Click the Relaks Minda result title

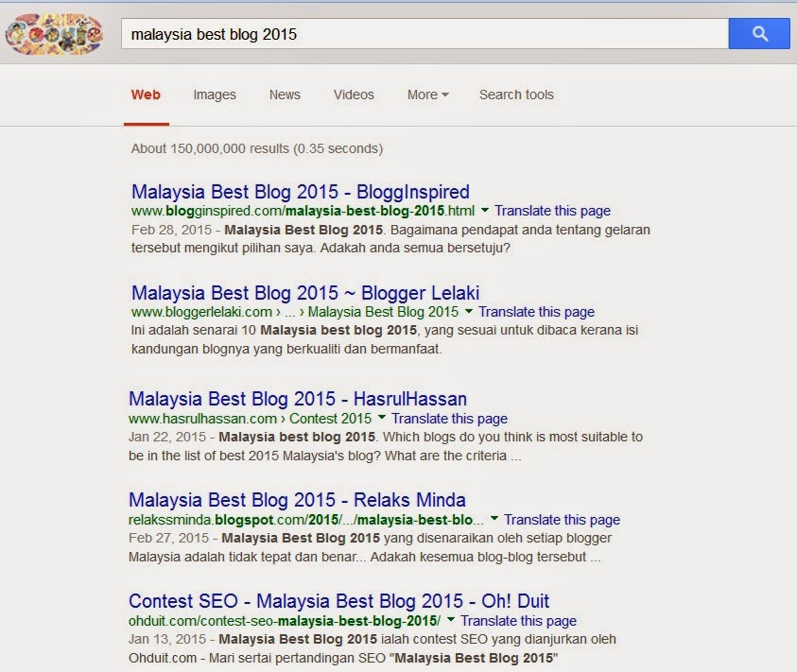296,499
